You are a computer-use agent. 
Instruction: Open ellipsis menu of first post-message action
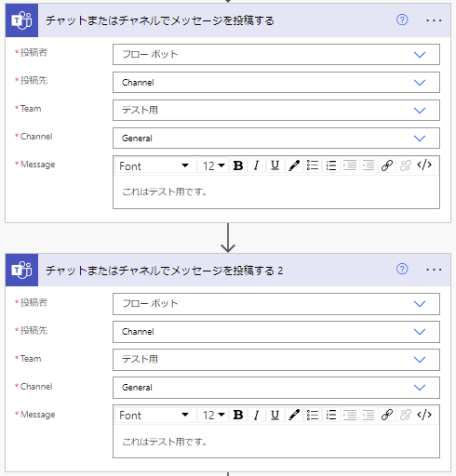point(434,20)
